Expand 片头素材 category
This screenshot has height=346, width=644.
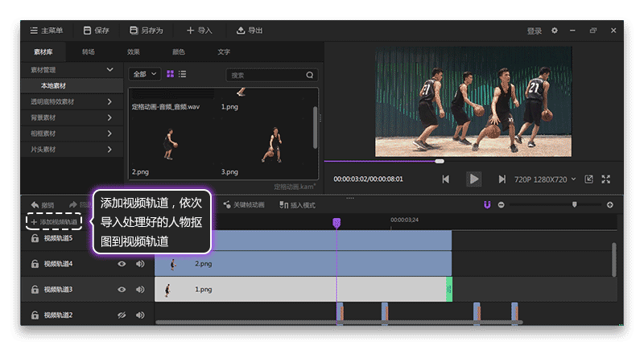pyautogui.click(x=72, y=150)
